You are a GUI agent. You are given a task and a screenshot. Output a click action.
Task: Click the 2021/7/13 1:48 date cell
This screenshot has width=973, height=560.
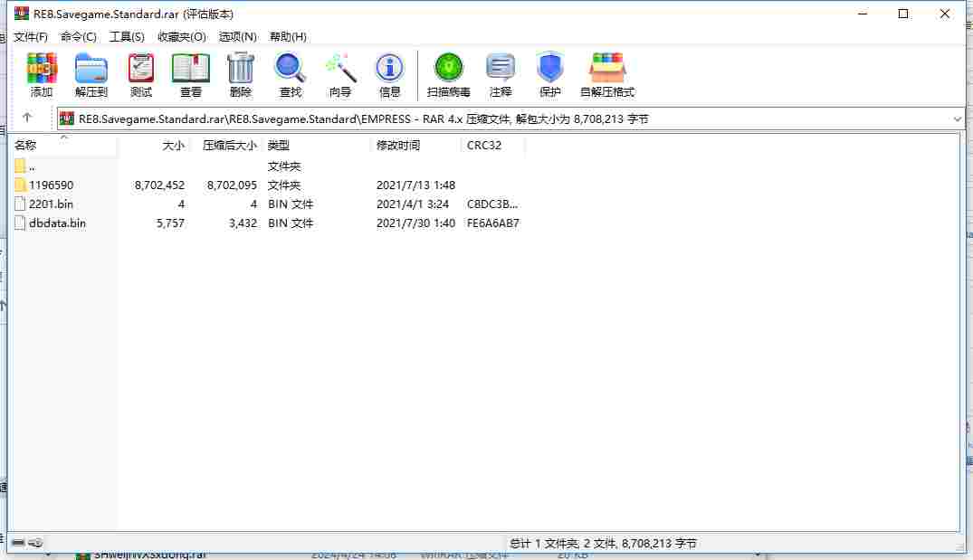point(415,185)
